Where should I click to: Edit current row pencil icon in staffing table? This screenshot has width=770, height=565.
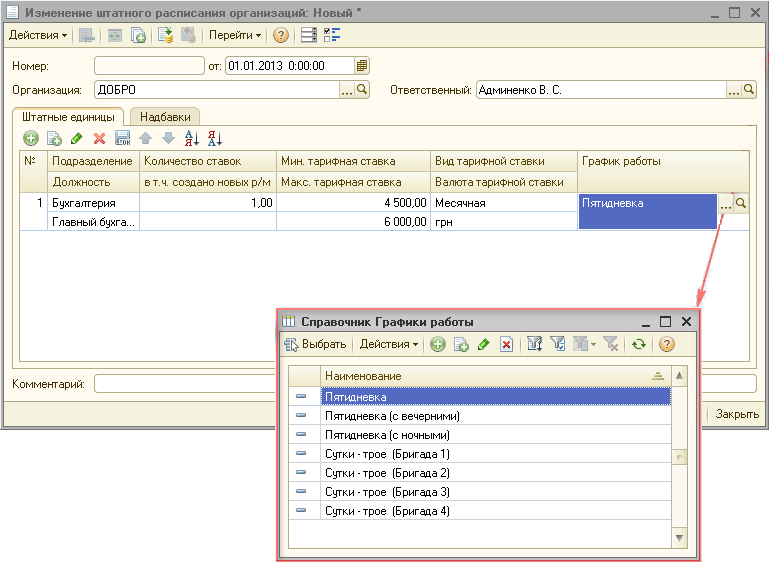coord(77,138)
